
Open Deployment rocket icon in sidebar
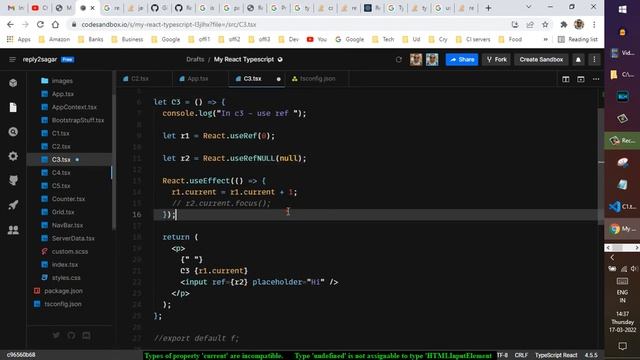pyautogui.click(x=13, y=205)
